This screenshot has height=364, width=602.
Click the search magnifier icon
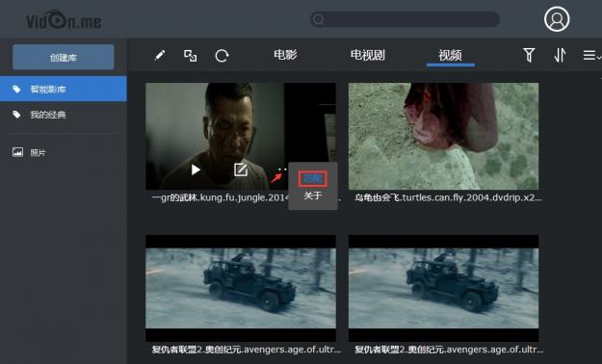[x=318, y=19]
